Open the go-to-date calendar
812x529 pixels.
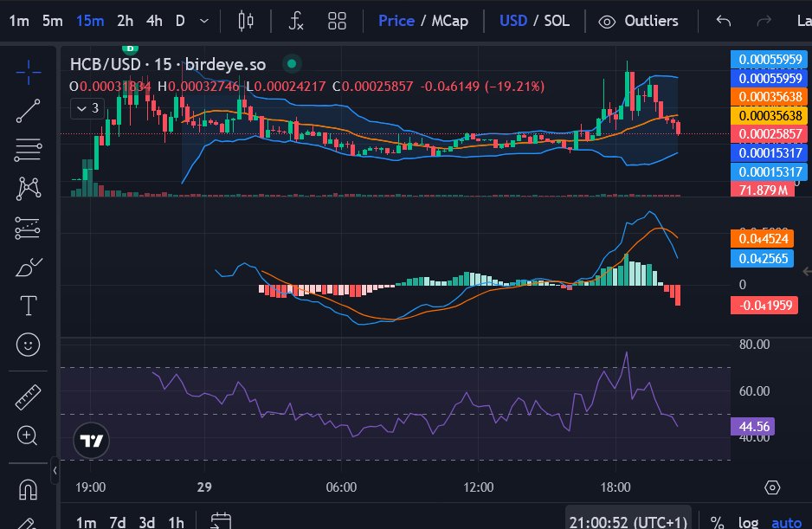pos(221,520)
